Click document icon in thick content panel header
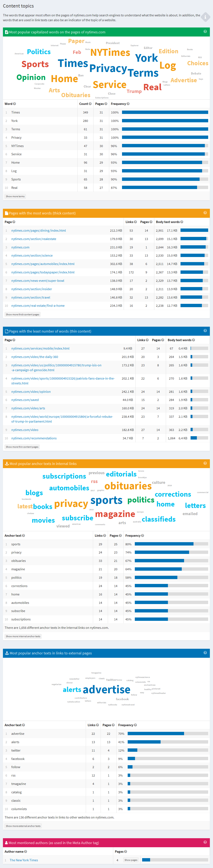Screen dimensions: 213x868 [6, 213]
